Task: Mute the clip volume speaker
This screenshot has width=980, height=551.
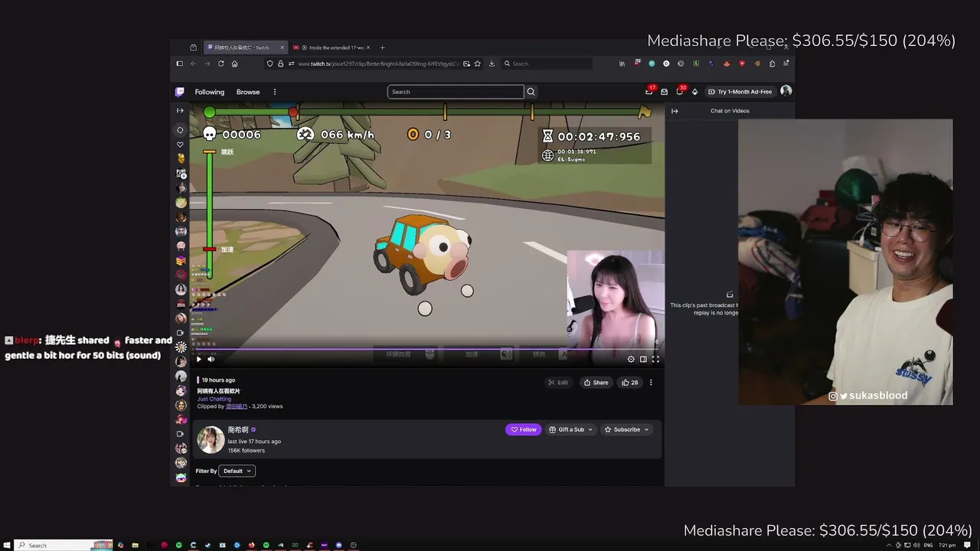Action: 211,359
